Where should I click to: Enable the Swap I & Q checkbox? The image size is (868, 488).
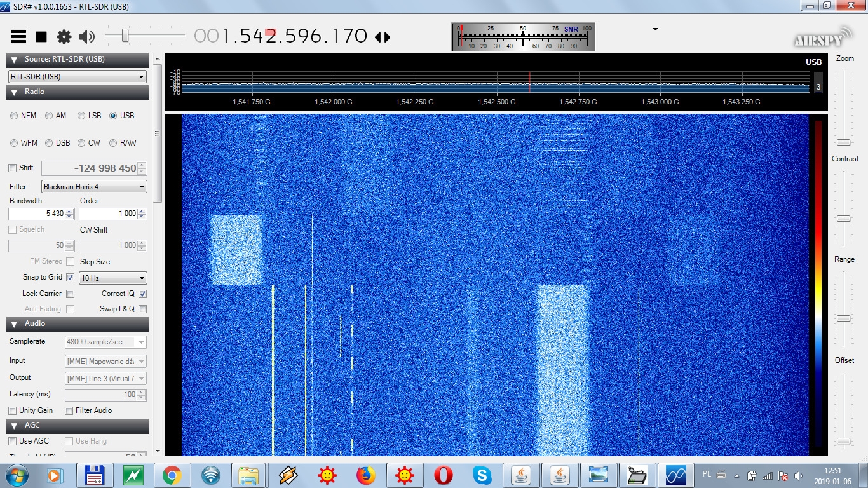click(x=142, y=309)
